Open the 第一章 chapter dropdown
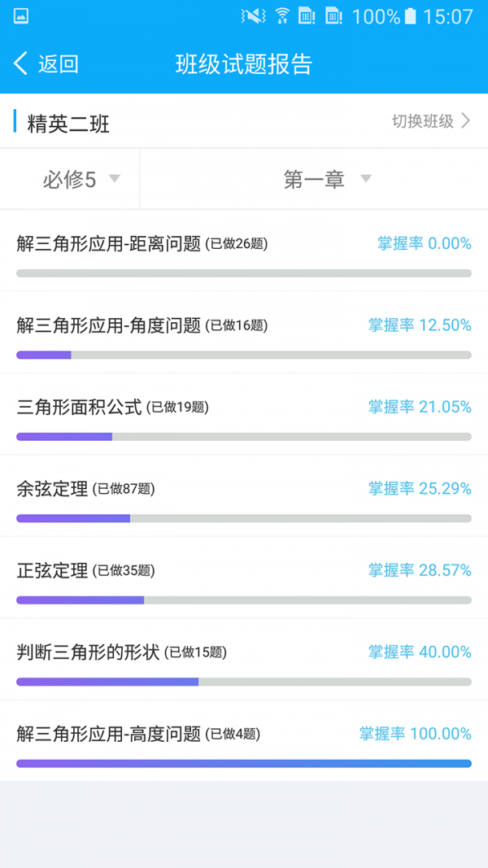Viewport: 488px width, 868px height. (325, 179)
